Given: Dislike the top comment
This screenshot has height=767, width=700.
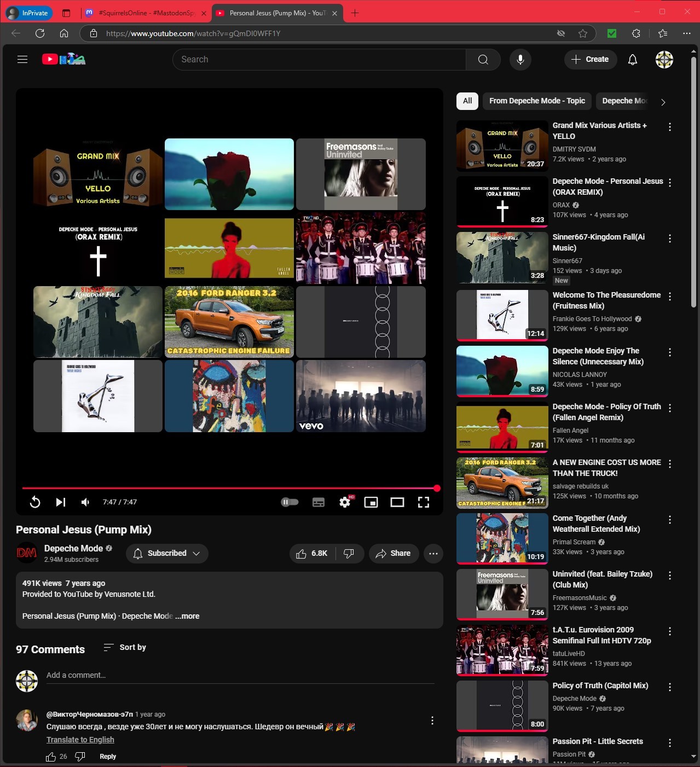Looking at the screenshot, I should 80,757.
